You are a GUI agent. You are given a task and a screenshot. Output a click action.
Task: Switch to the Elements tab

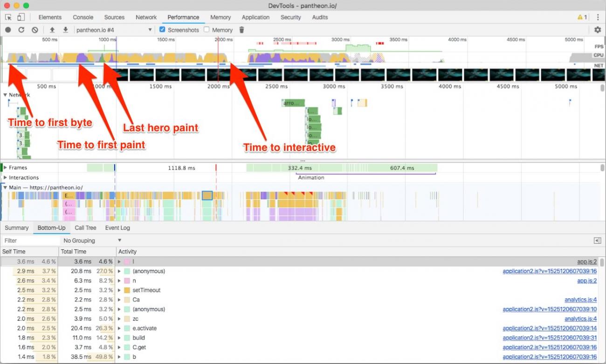tap(50, 17)
